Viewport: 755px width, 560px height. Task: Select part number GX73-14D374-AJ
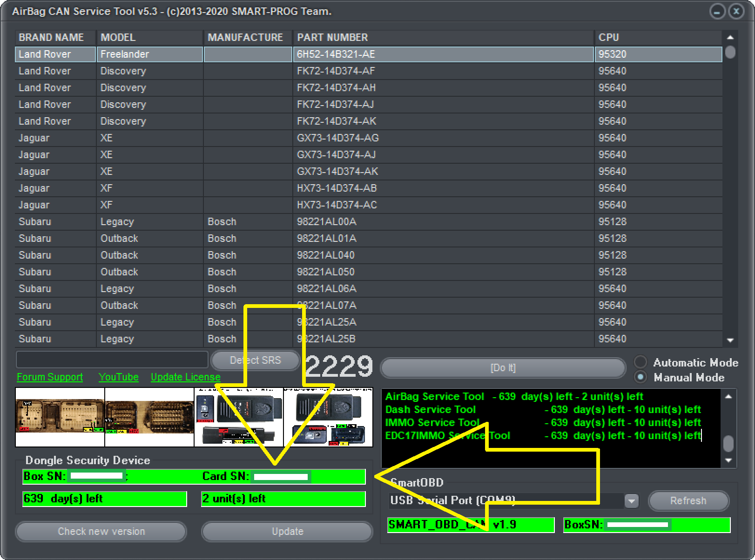(x=336, y=154)
